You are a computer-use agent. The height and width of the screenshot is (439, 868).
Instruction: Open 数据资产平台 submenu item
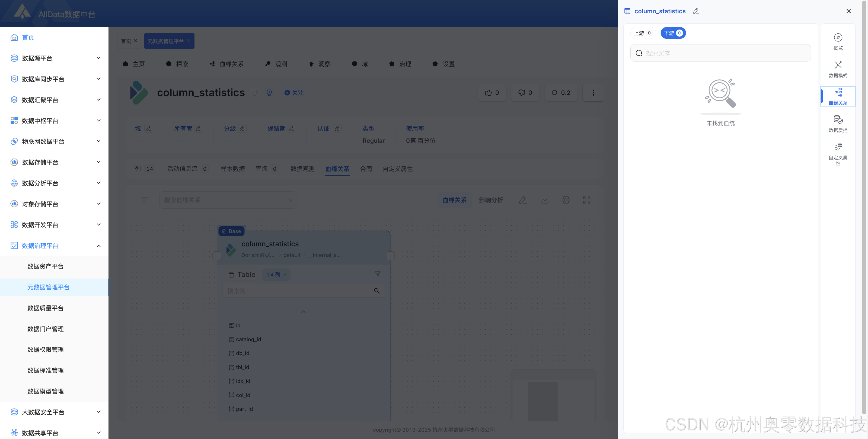coord(46,266)
